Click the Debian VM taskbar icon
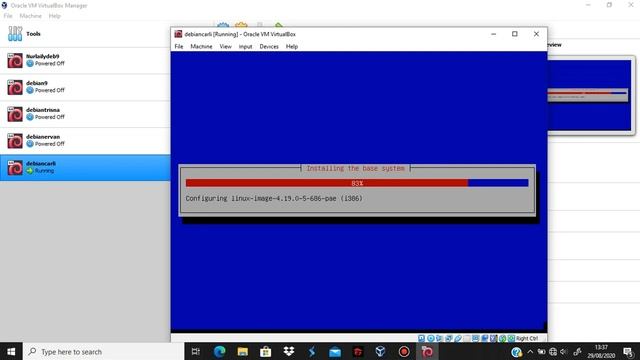Image resolution: width=640 pixels, height=360 pixels. click(x=427, y=351)
